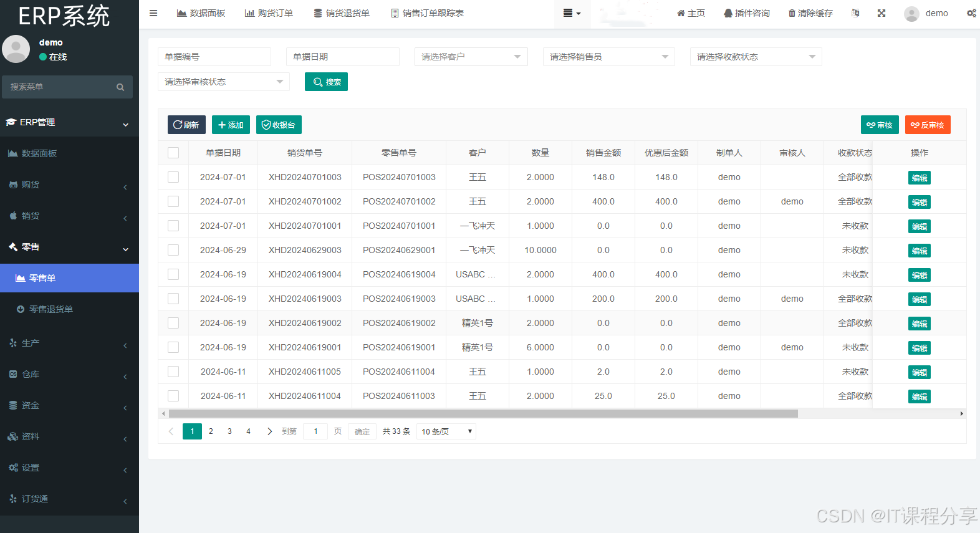
Task: Open the top-right settings gears icon
Action: coord(971,13)
